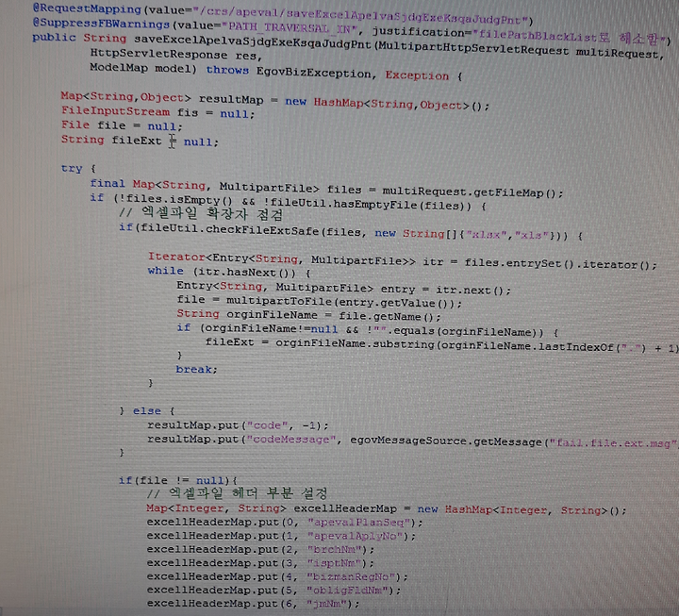Click HttpServletResponse res parameter
This screenshot has height=616, width=679.
(175, 55)
